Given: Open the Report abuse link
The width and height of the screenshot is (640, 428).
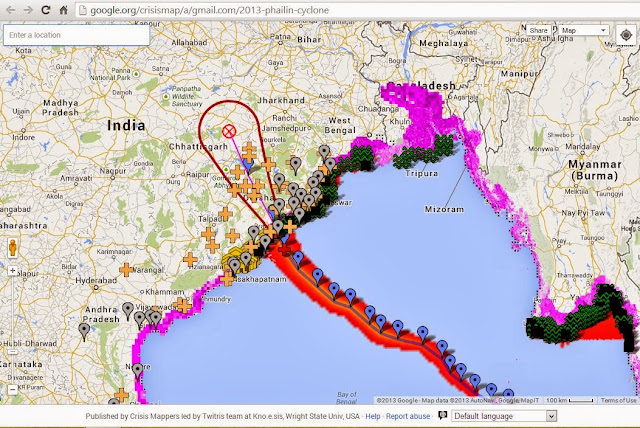Looking at the screenshot, I should coord(408,416).
